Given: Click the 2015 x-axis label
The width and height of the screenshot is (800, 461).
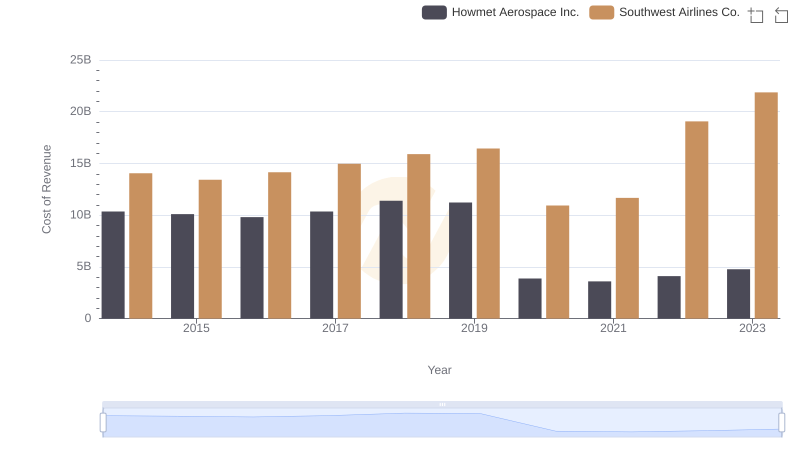Looking at the screenshot, I should pos(196,328).
